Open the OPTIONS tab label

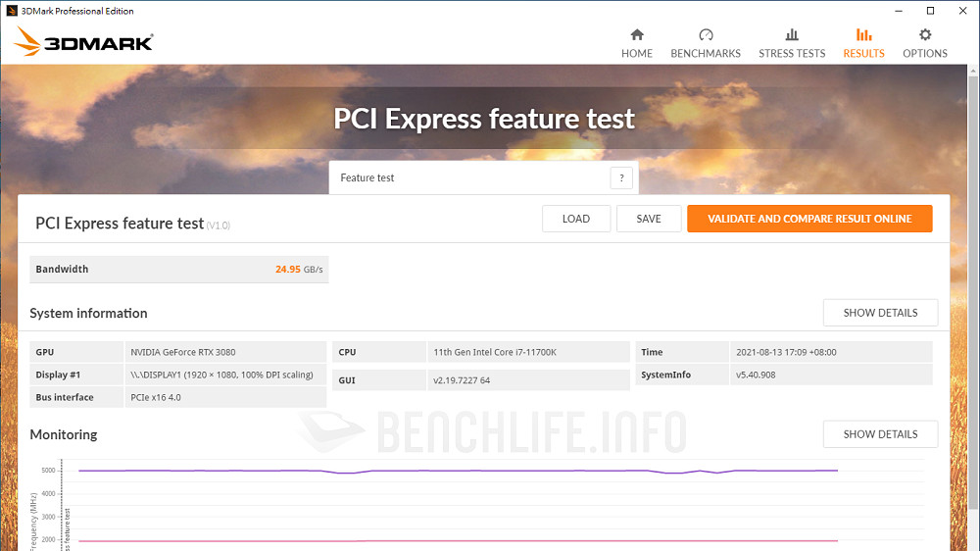point(925,54)
